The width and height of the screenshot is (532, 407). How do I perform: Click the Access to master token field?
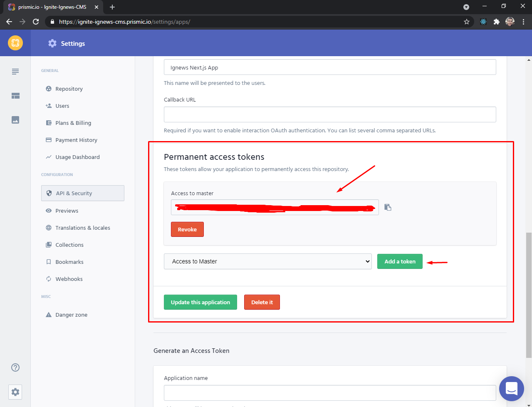[x=275, y=207]
